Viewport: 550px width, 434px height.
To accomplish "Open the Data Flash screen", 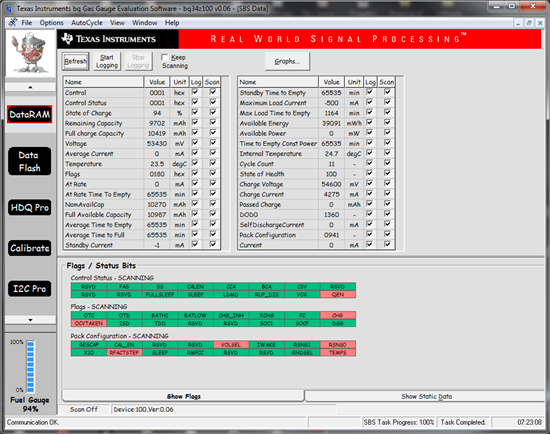I will pos(29,161).
